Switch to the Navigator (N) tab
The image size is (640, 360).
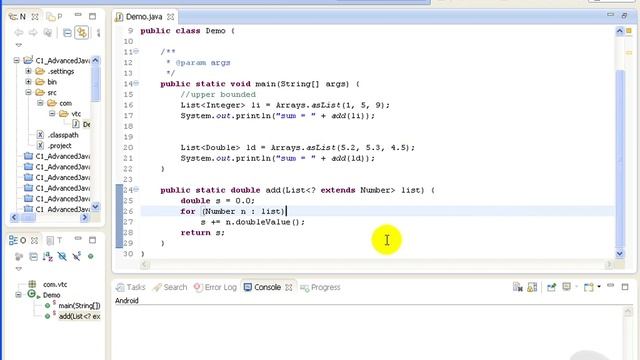[x=18, y=17]
